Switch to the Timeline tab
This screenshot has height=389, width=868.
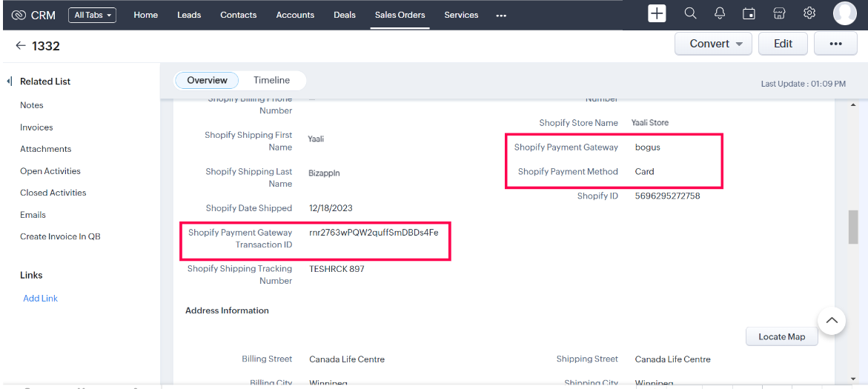coord(271,80)
